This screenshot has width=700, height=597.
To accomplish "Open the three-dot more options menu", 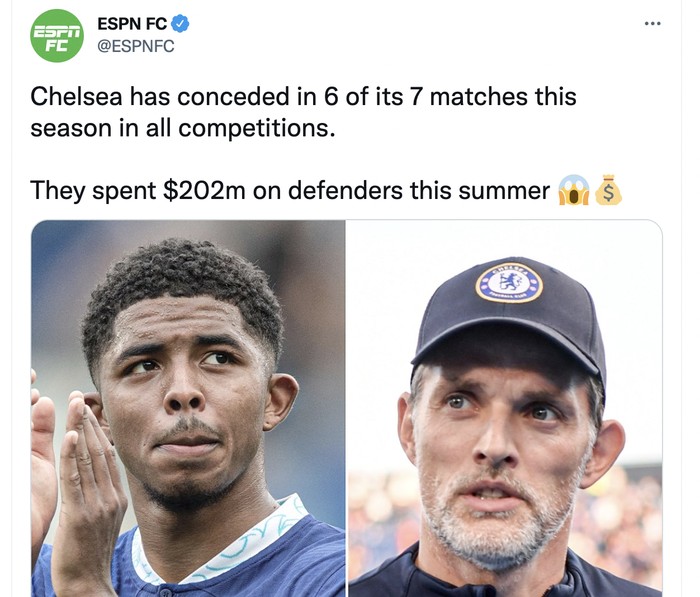I will pos(653,24).
